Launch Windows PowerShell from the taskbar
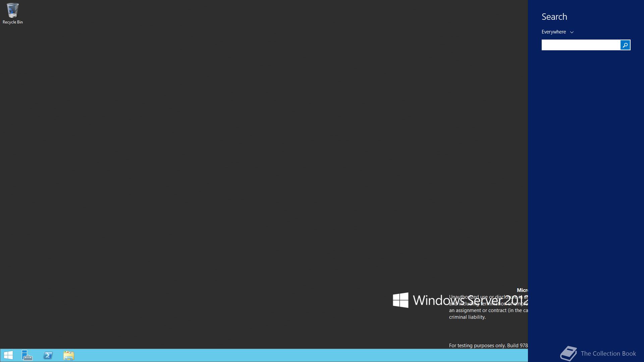The height and width of the screenshot is (362, 644). click(48, 355)
